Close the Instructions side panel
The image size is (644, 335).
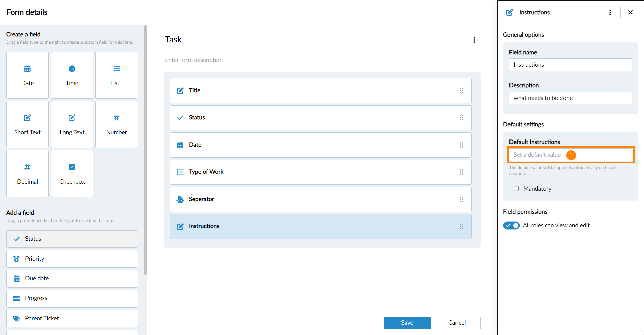[x=630, y=12]
